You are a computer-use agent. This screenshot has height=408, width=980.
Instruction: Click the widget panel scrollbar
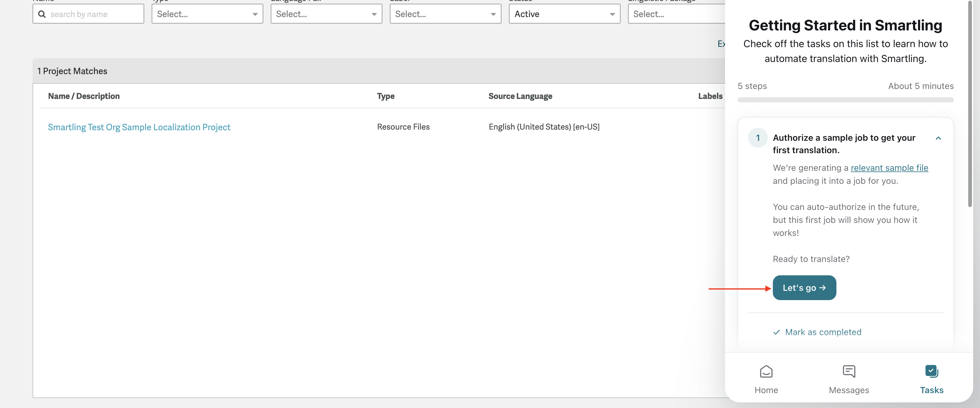tap(969, 104)
